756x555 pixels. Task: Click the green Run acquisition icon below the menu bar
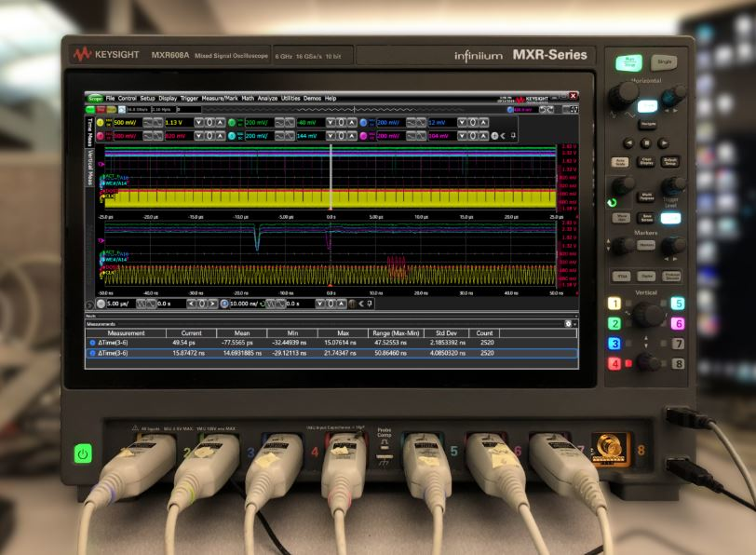89,109
